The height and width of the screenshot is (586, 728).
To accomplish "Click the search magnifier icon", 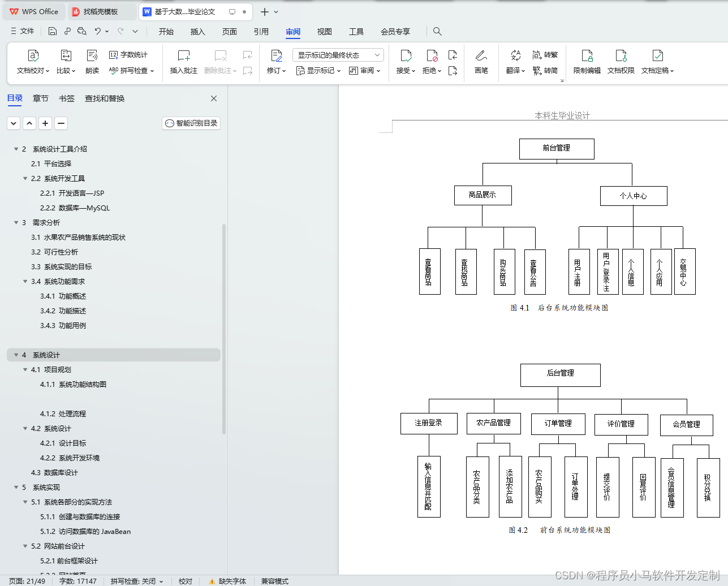I will tap(437, 31).
